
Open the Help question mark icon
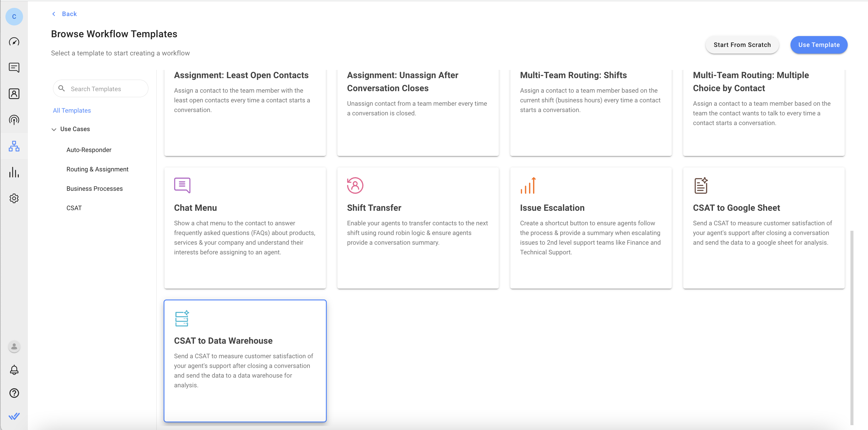[14, 393]
